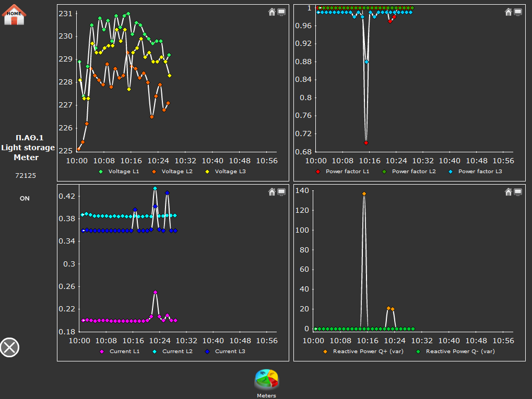Open the Meters pie chart icon
Screen dimensions: 532x399
coord(266,380)
